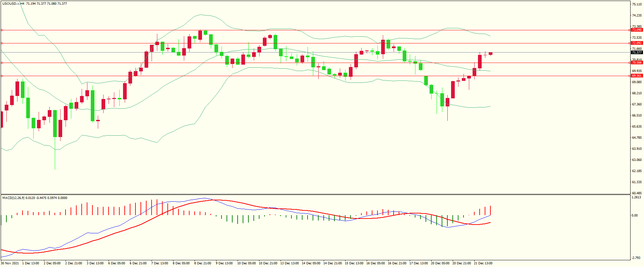Click the 15 Dec 13:00 time label
Image resolution: width=644 pixels, height=267 pixels.
(354, 263)
